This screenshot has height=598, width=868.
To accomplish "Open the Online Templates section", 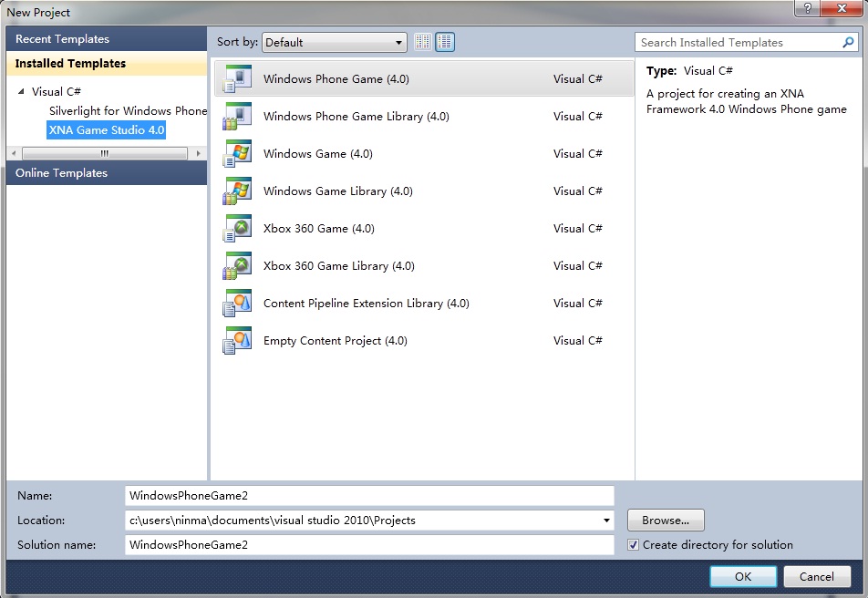I will tap(61, 173).
